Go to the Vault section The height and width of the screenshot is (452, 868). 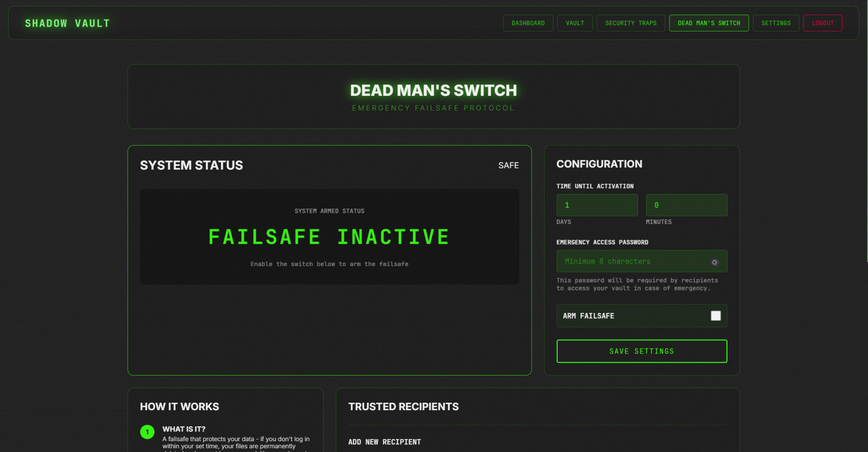pos(575,23)
